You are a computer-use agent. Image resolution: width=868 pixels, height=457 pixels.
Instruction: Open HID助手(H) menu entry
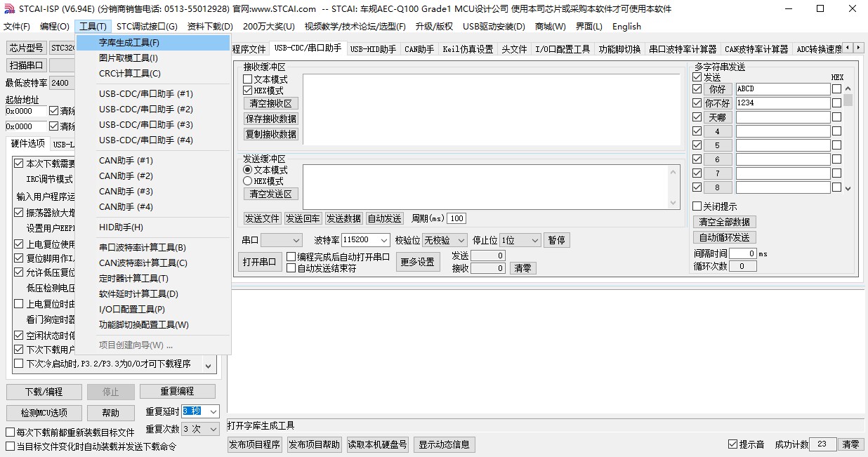(x=154, y=227)
